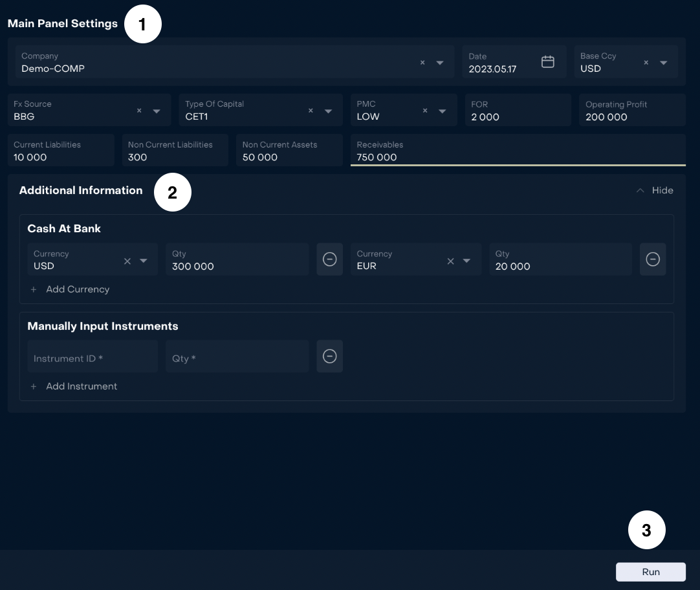
Task: Collapse Additional Information using Hide
Action: pyautogui.click(x=655, y=190)
